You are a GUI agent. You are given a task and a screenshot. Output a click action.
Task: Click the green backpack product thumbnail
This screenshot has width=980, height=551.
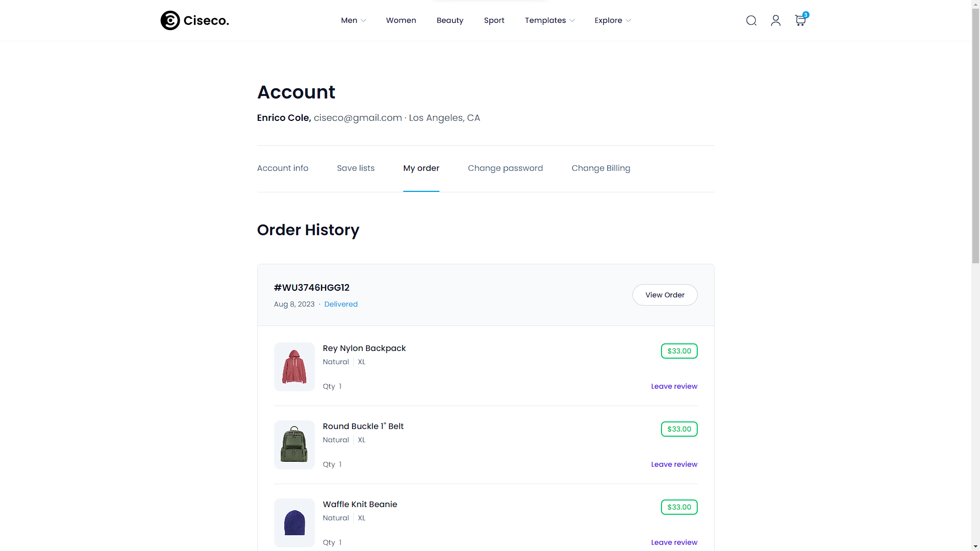point(295,445)
